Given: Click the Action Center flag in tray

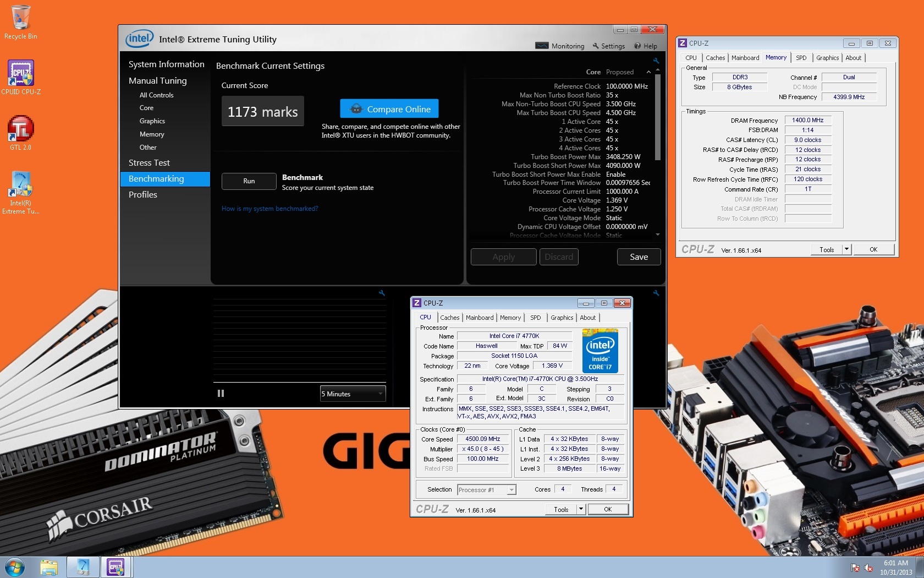Looking at the screenshot, I should pyautogui.click(x=855, y=568).
